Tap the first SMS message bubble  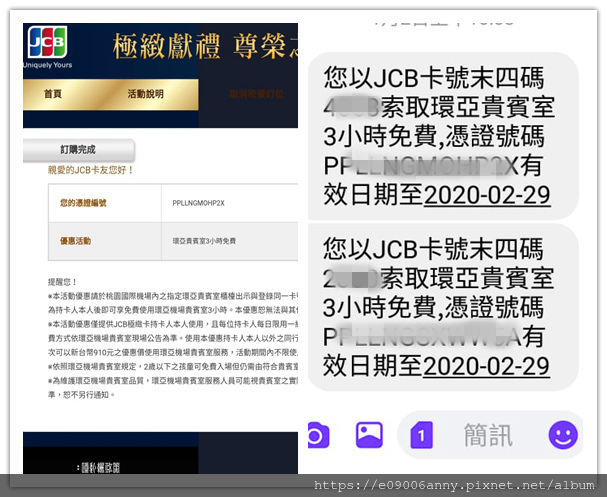(x=443, y=136)
